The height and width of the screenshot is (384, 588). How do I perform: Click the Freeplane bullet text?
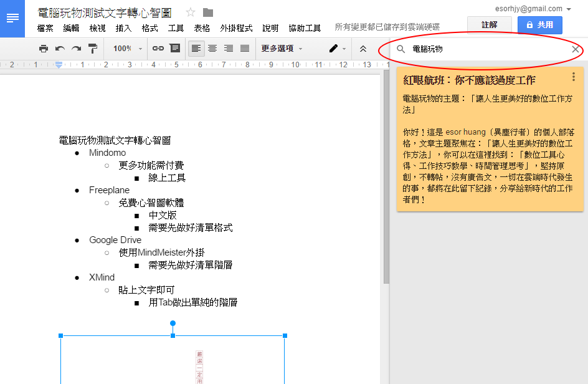tap(109, 190)
